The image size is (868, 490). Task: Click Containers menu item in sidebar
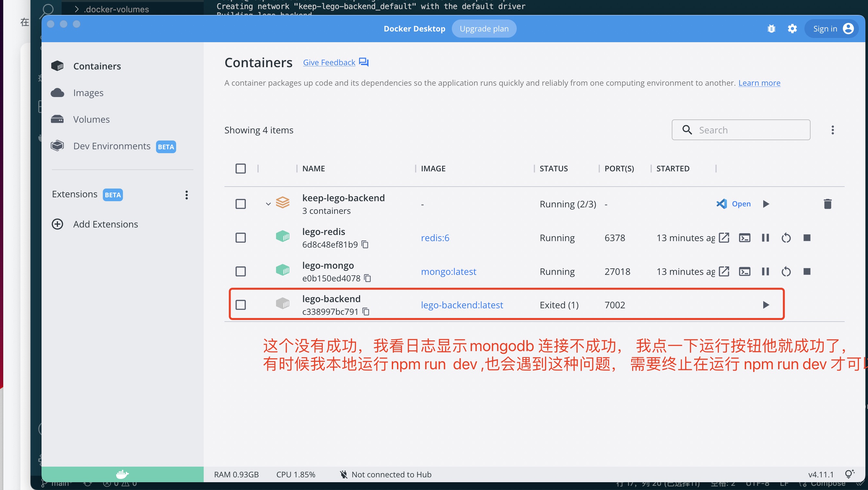point(97,66)
